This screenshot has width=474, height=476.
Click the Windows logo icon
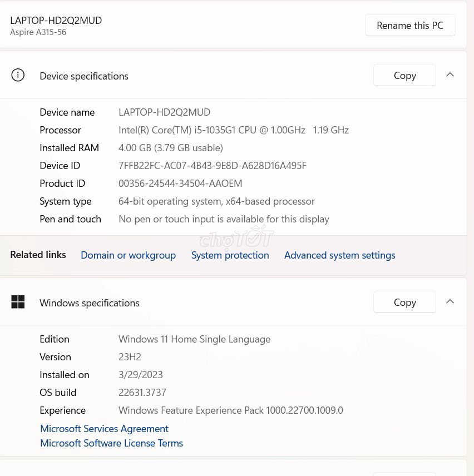click(18, 302)
